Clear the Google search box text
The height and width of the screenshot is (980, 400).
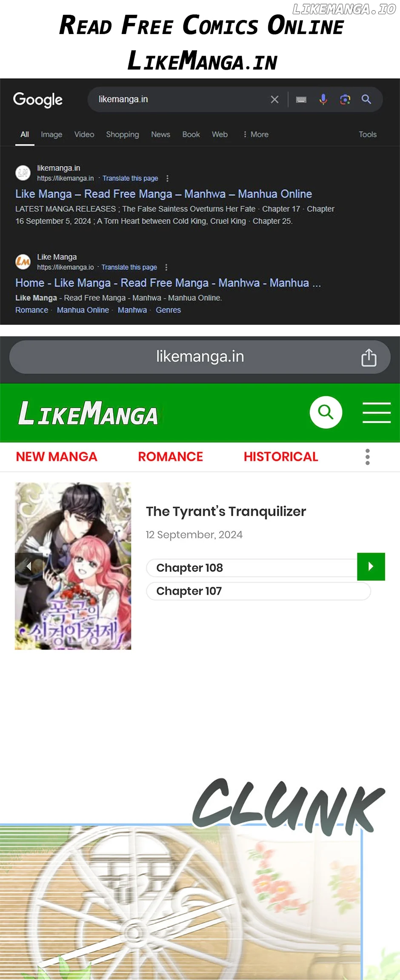tap(274, 99)
